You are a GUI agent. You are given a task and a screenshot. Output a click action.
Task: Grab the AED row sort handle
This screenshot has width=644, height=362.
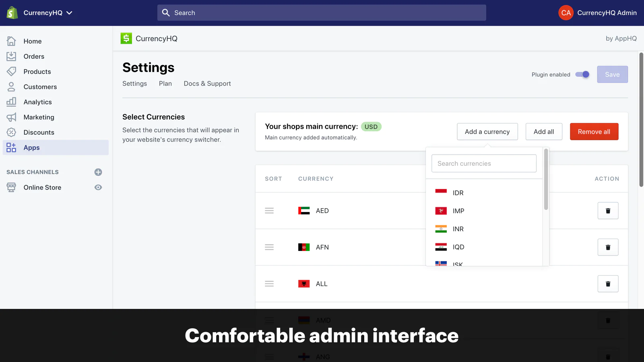[x=269, y=211]
